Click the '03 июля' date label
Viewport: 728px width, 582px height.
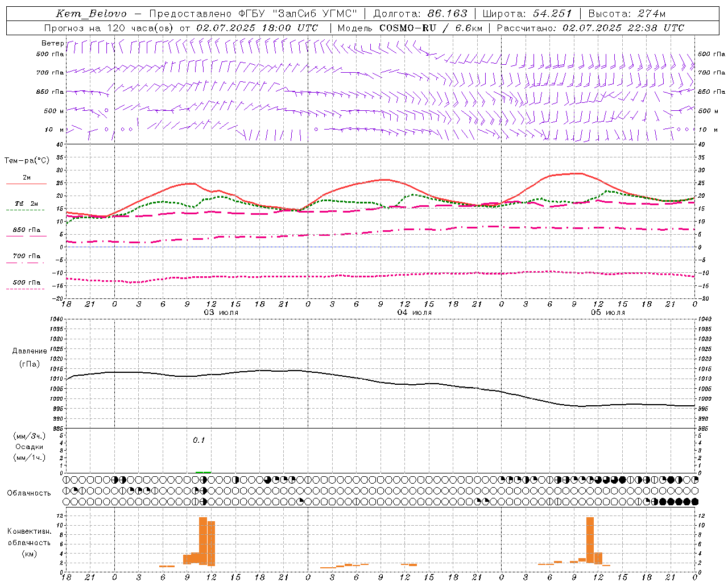[221, 313]
